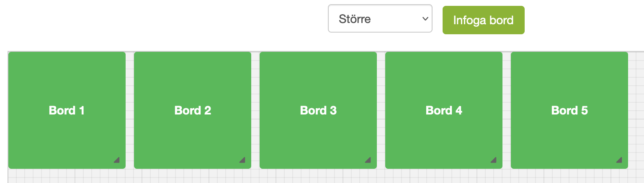Click the "Bord 2" name text
Viewport: 644px width, 183px height.
(193, 110)
